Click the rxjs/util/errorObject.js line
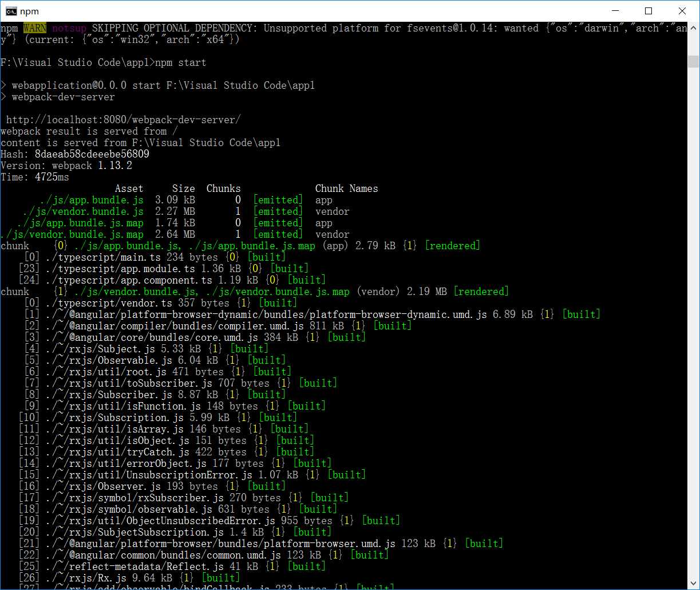Viewport: 700px width, 590px height. point(175,463)
